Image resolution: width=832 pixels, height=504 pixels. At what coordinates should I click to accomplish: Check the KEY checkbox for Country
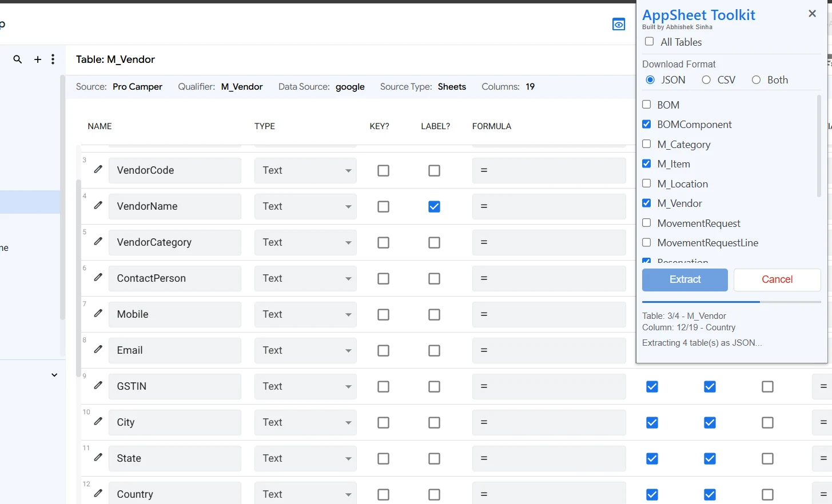click(x=384, y=494)
